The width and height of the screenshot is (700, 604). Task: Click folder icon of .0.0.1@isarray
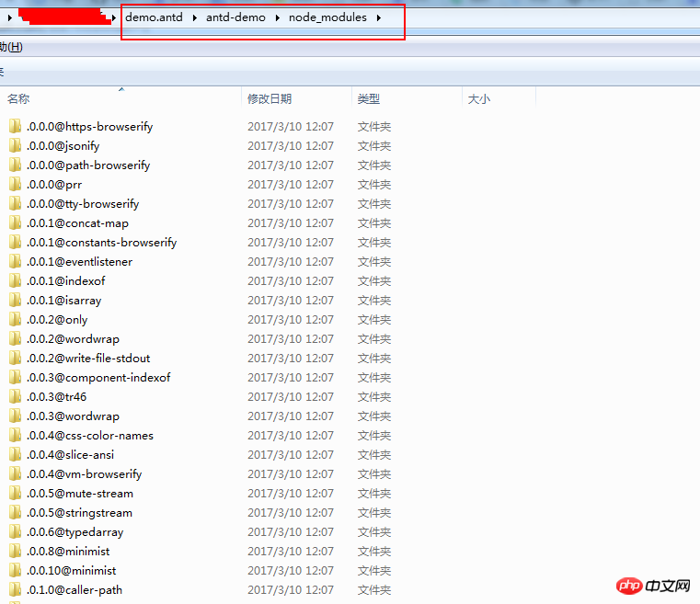pos(15,301)
